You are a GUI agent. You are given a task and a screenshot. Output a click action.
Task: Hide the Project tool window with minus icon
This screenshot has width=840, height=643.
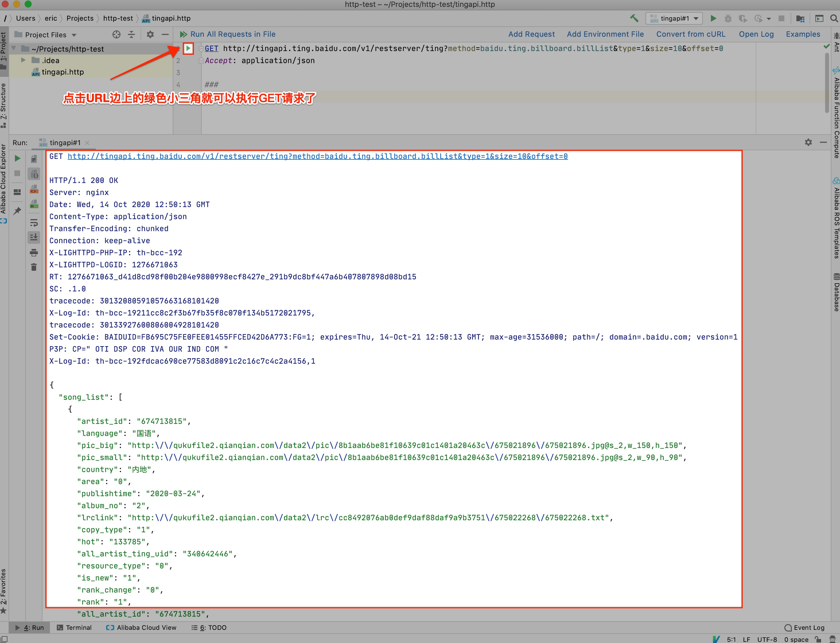[165, 35]
